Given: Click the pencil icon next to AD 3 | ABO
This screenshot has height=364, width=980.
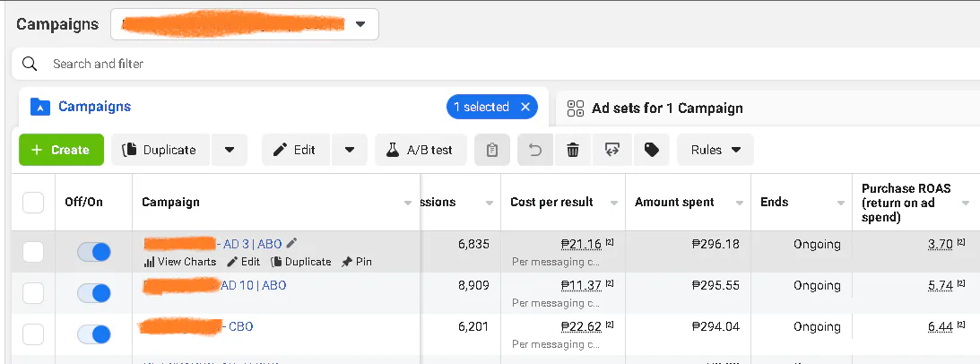Looking at the screenshot, I should [x=291, y=243].
